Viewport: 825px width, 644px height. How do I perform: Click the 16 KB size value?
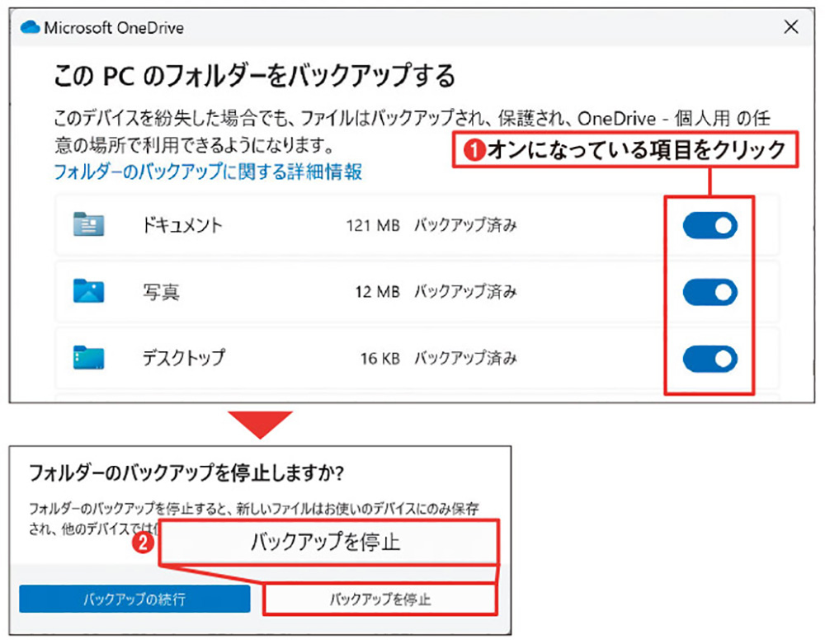380,359
